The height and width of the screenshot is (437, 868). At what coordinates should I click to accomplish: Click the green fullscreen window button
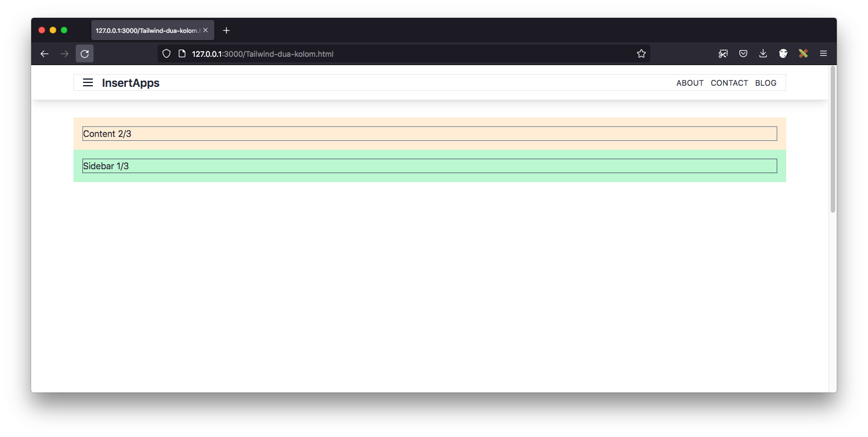coord(64,30)
